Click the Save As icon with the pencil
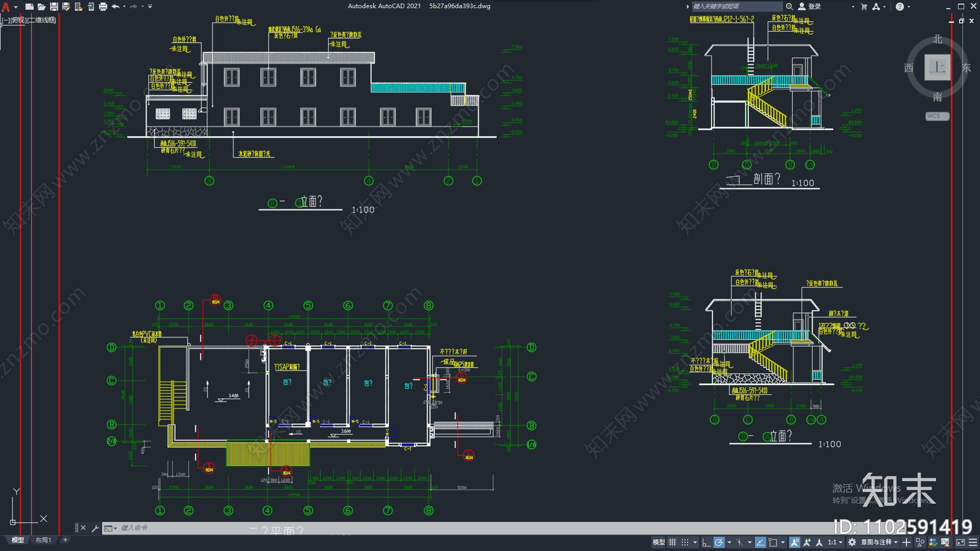 pos(66,7)
